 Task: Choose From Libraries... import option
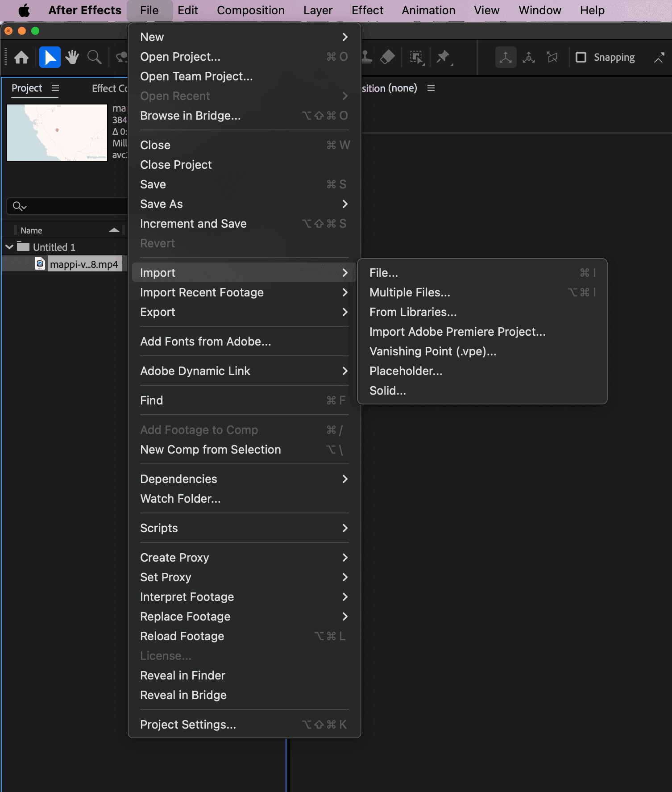(482, 312)
